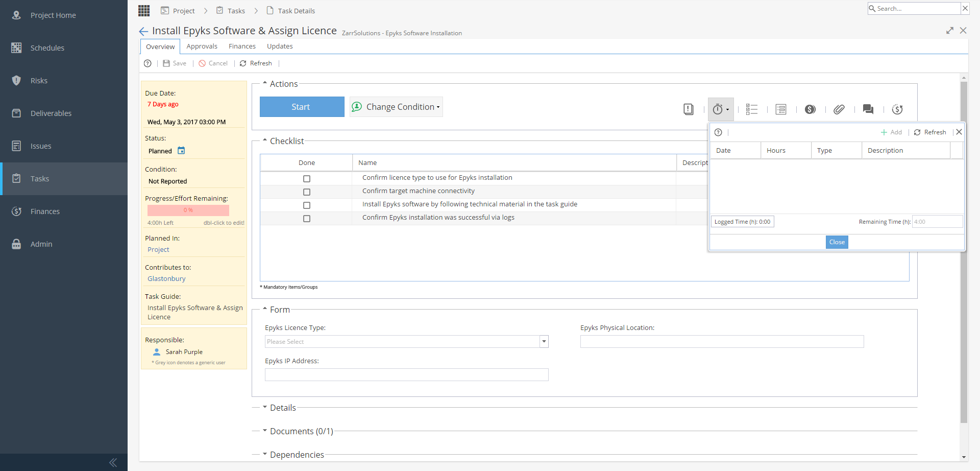Open the checklist list icon in Actions
This screenshot has width=980, height=471.
[x=751, y=109]
